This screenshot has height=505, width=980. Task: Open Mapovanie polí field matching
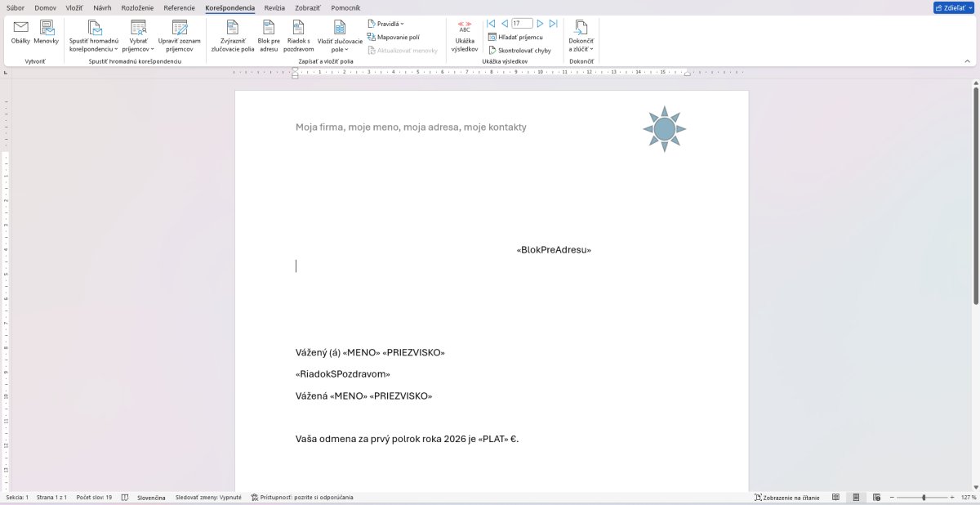(394, 37)
